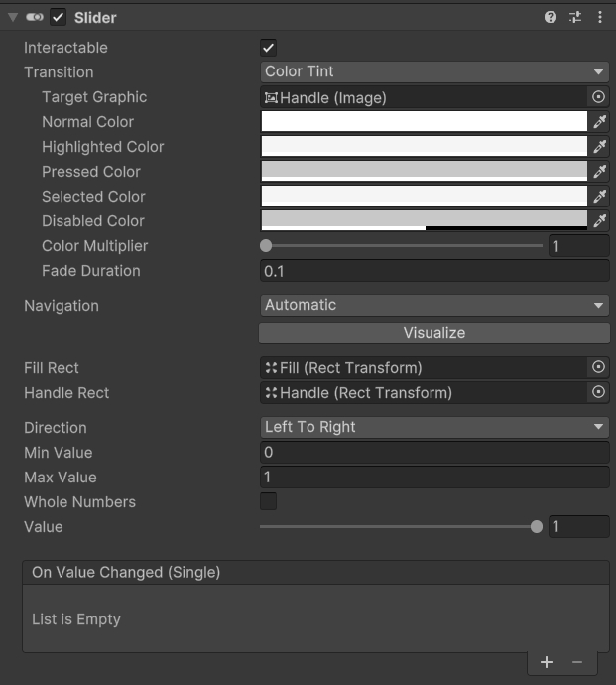Open the Navigation Automatic dropdown
Image resolution: width=616 pixels, height=685 pixels.
(434, 305)
